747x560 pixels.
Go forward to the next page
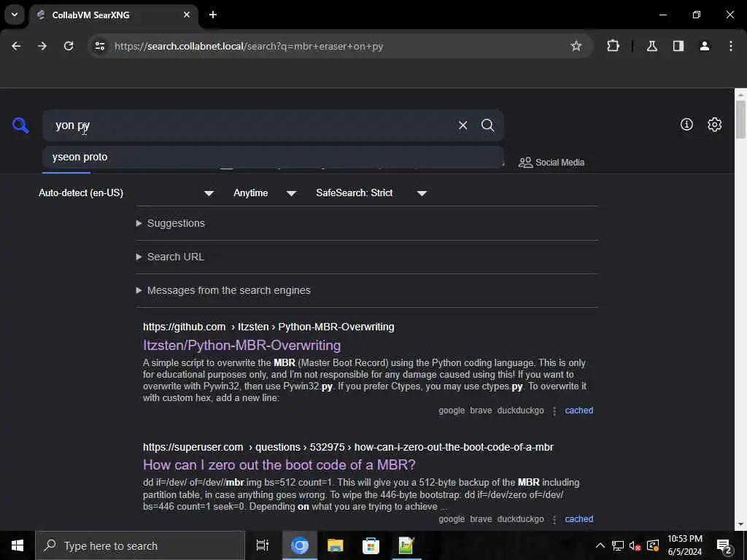[42, 46]
